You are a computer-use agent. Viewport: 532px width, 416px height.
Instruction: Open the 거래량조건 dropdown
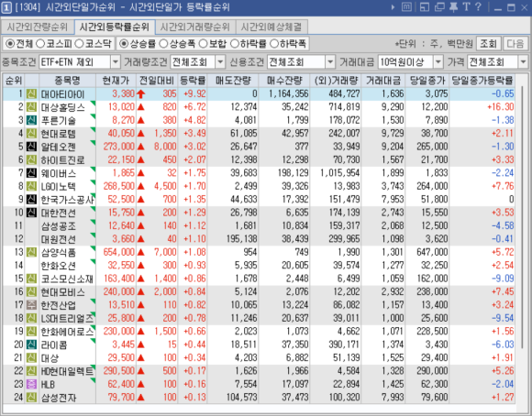coord(220,62)
